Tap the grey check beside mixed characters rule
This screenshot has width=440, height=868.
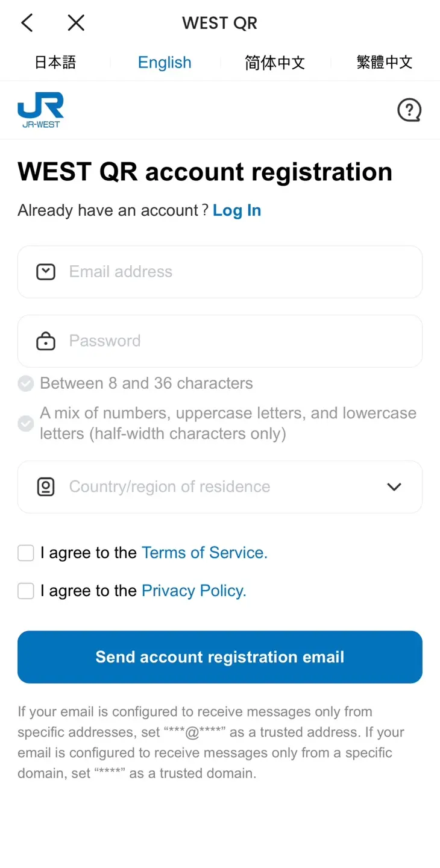click(25, 423)
